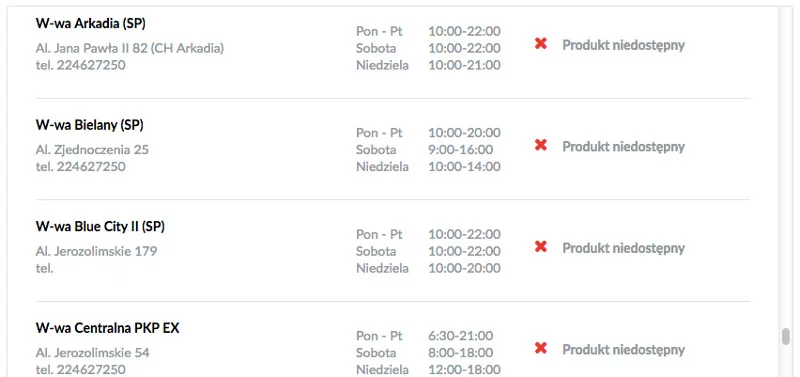
Task: Click Blue City "Produkt niedostępny" status text
Action: coord(623,248)
